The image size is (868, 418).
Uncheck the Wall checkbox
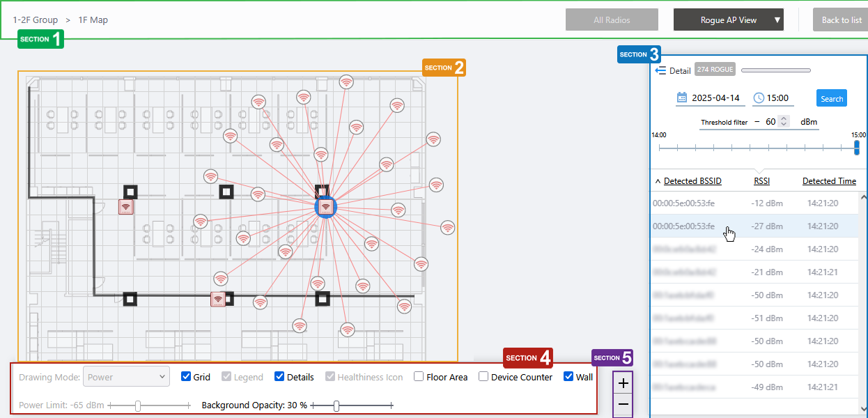pos(568,377)
